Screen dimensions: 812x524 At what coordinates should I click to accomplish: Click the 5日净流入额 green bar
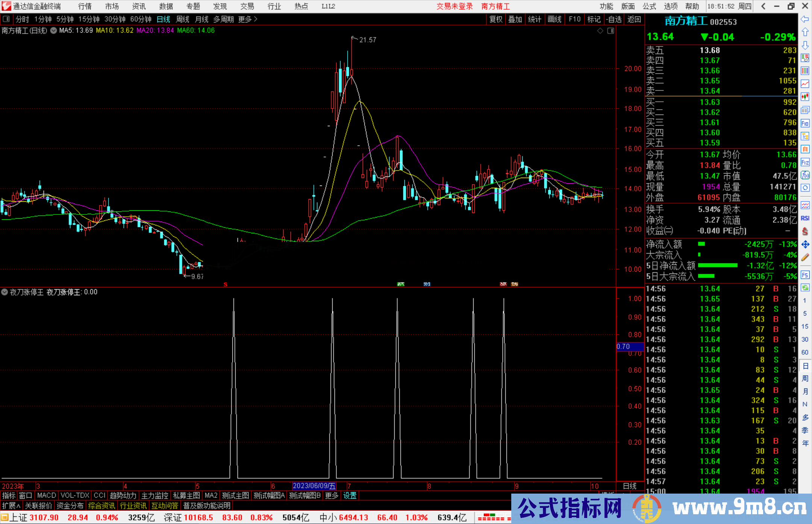[717, 266]
